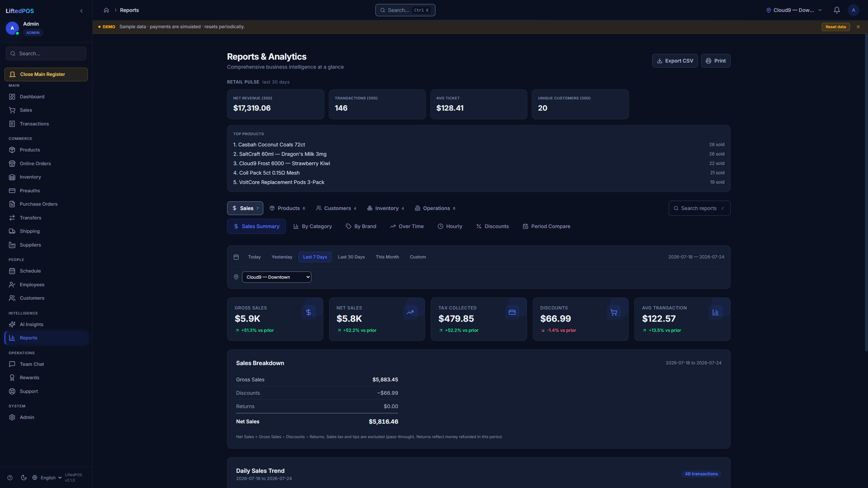This screenshot has height=488, width=868.
Task: Focus the top Search field
Action: [405, 10]
